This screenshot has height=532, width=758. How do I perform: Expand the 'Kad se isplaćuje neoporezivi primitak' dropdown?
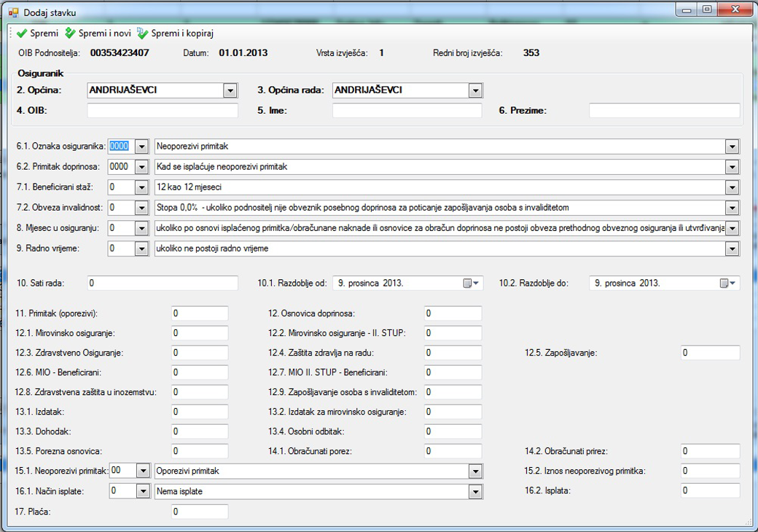click(732, 167)
